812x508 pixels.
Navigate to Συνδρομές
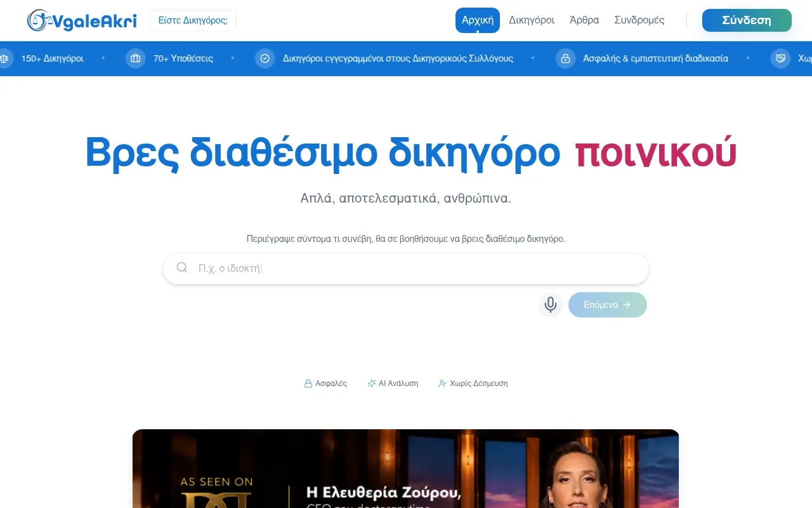click(x=639, y=20)
